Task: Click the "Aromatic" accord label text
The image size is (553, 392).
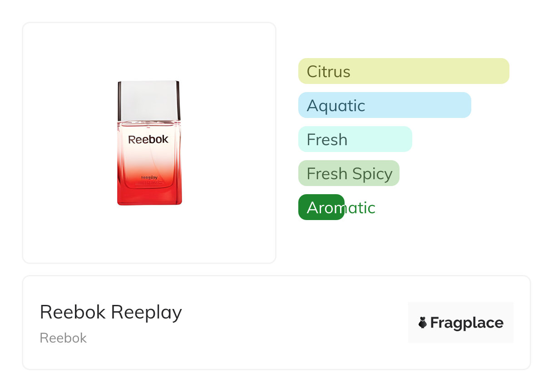Action: pos(341,208)
